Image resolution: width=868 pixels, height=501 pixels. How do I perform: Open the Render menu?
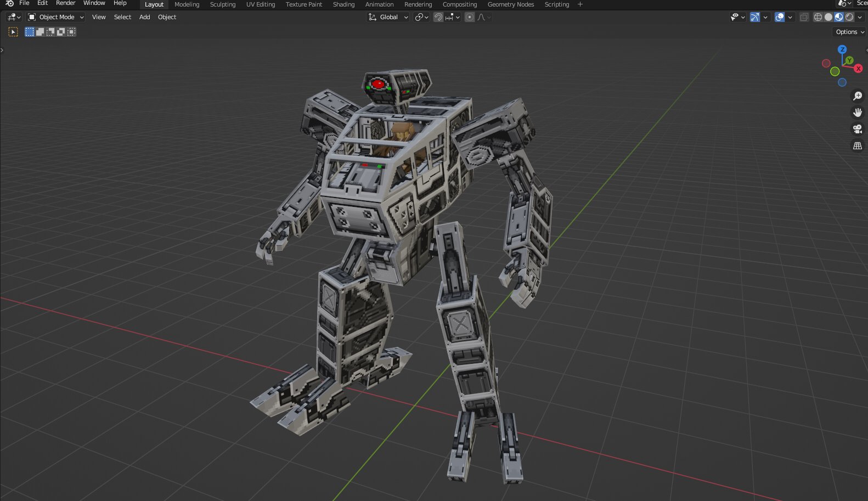click(x=65, y=3)
